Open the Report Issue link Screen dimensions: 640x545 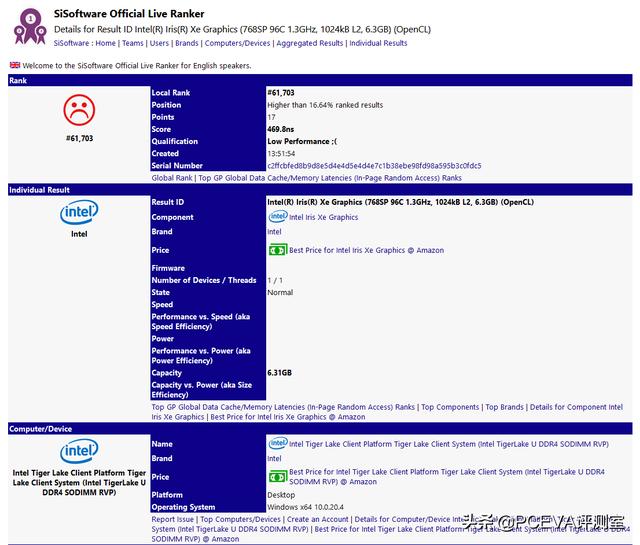coord(172,519)
